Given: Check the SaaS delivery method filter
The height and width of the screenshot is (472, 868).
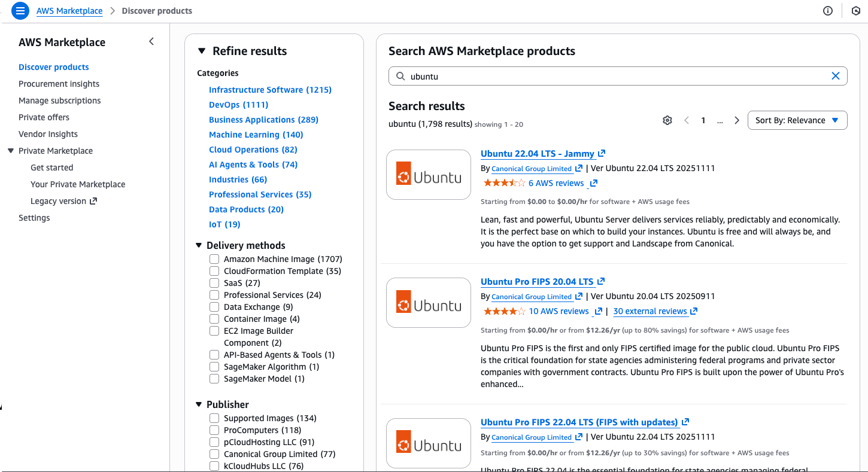Looking at the screenshot, I should tap(214, 282).
